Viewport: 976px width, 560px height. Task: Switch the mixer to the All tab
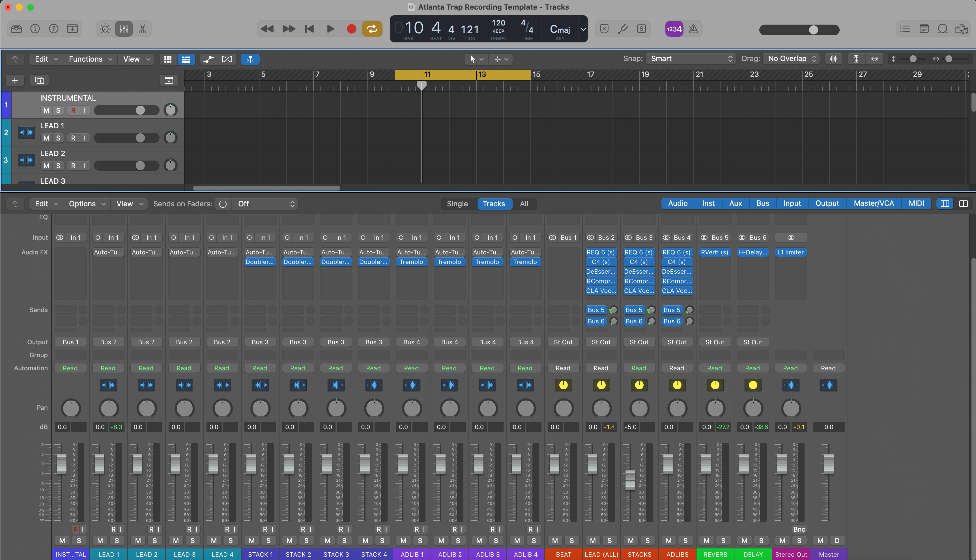tap(524, 204)
